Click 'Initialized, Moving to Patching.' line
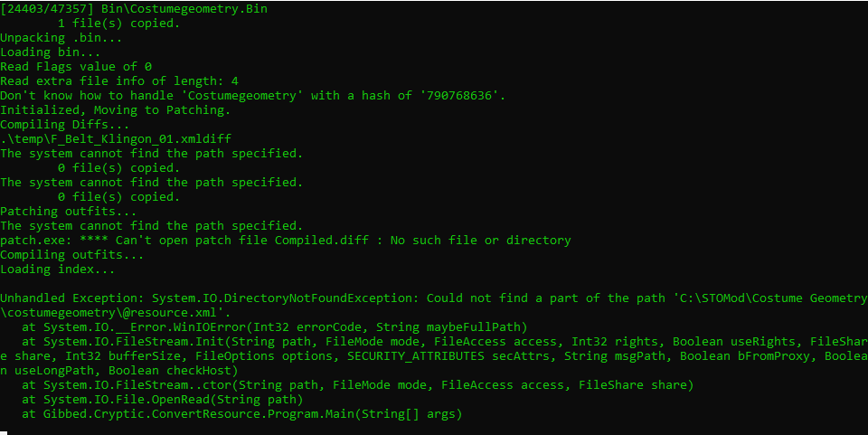Image resolution: width=868 pixels, height=435 pixels. coord(115,109)
